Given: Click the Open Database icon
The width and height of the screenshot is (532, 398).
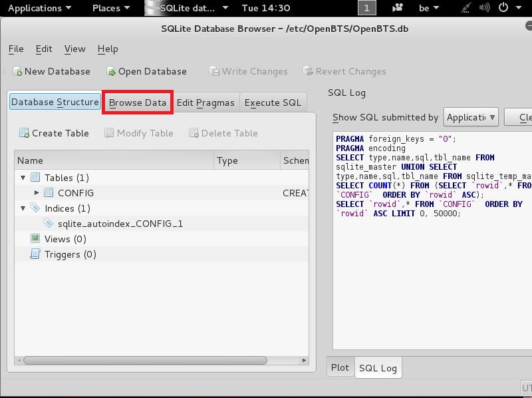Looking at the screenshot, I should pyautogui.click(x=111, y=71).
